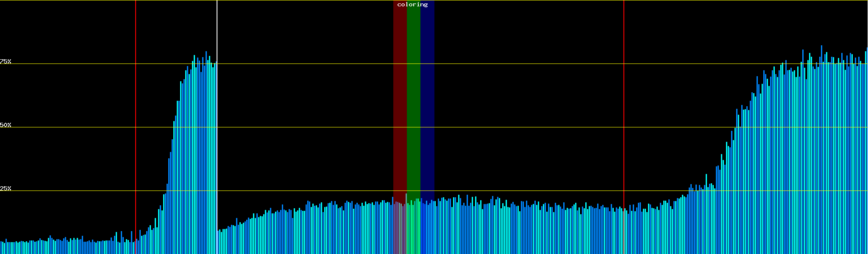The image size is (868, 254).
Task: Click the 25% axis label
Action: pyautogui.click(x=6, y=188)
